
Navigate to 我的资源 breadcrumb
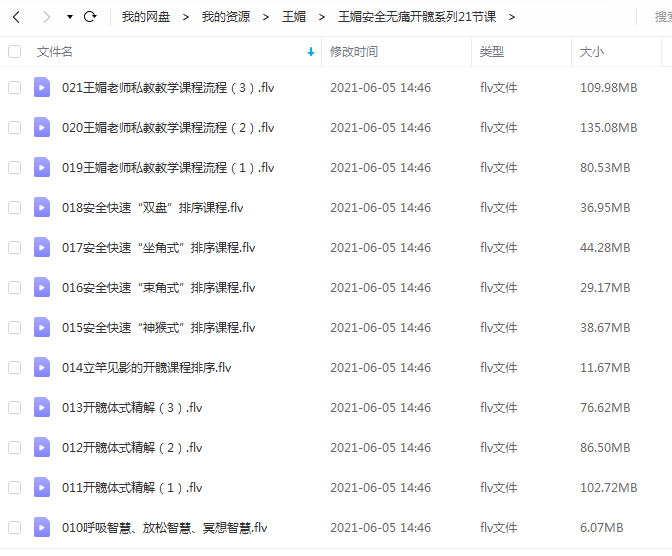pyautogui.click(x=226, y=17)
